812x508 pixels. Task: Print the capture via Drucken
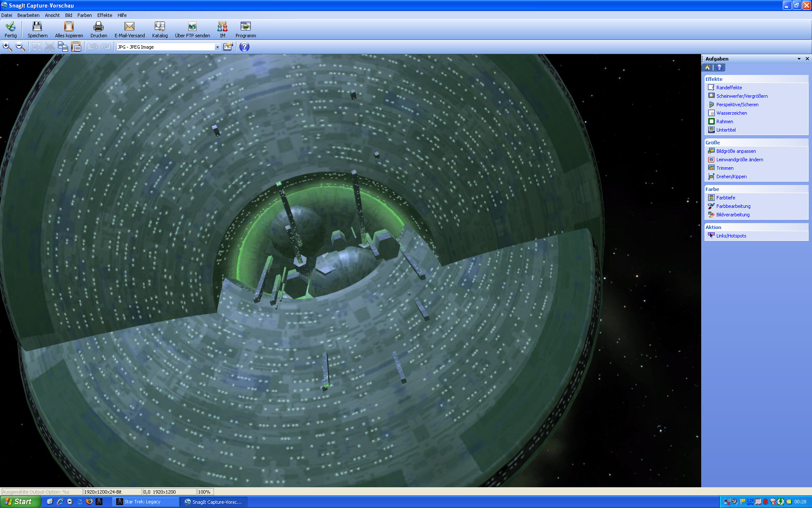99,27
